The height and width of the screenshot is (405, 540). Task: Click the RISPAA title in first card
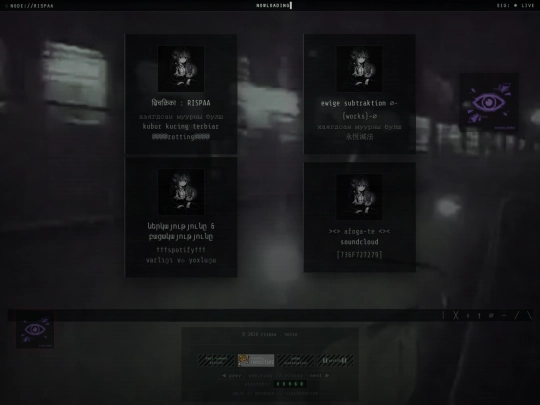click(x=181, y=103)
